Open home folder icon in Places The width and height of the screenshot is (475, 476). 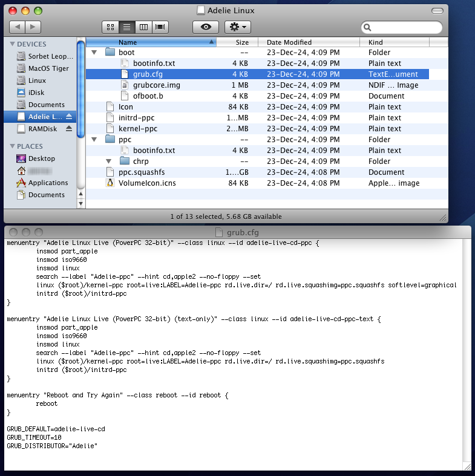21,171
